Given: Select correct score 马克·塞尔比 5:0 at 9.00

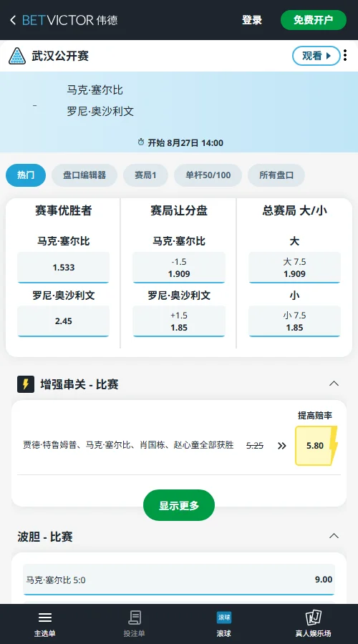Looking at the screenshot, I should coord(179,580).
